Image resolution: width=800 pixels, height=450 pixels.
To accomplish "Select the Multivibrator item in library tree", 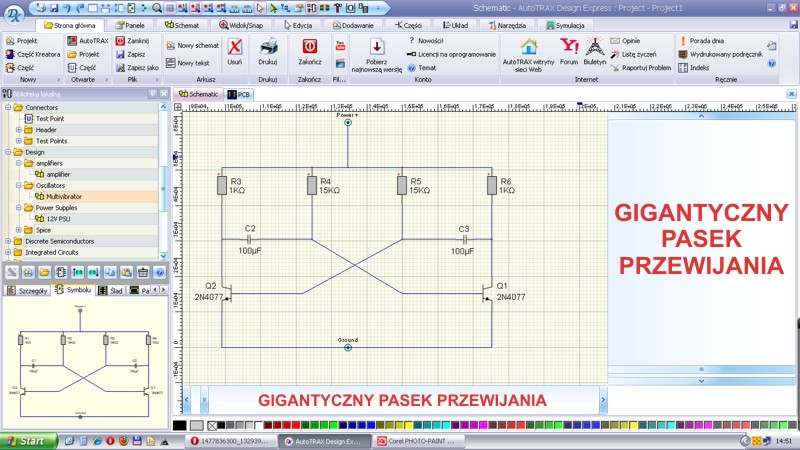I will pyautogui.click(x=63, y=197).
